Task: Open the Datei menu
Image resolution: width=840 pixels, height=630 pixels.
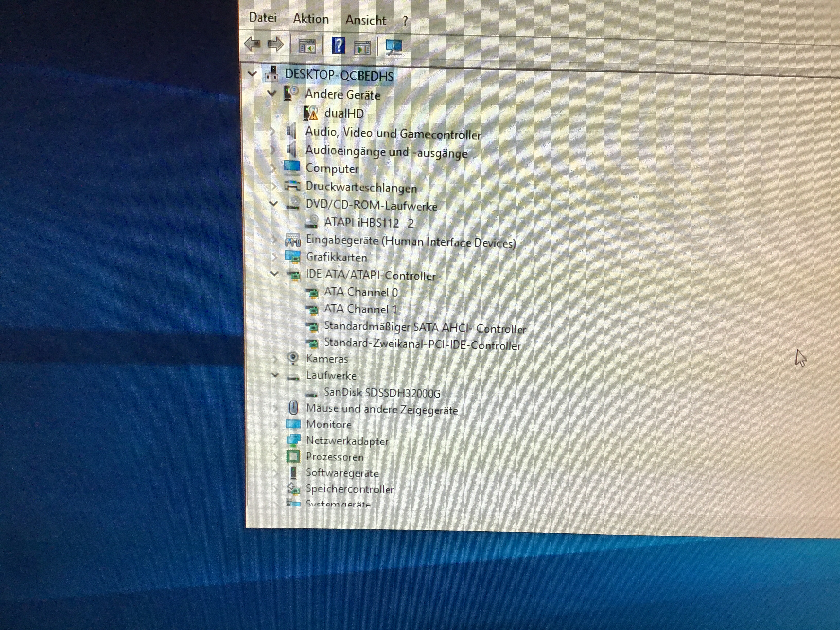Action: pyautogui.click(x=262, y=17)
